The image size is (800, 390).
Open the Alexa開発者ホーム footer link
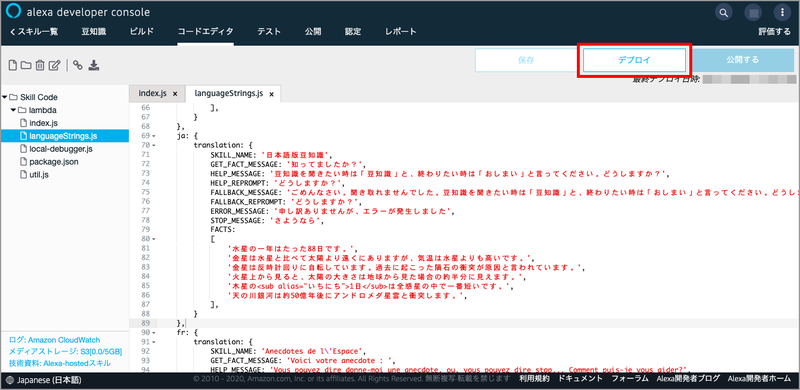(759, 379)
